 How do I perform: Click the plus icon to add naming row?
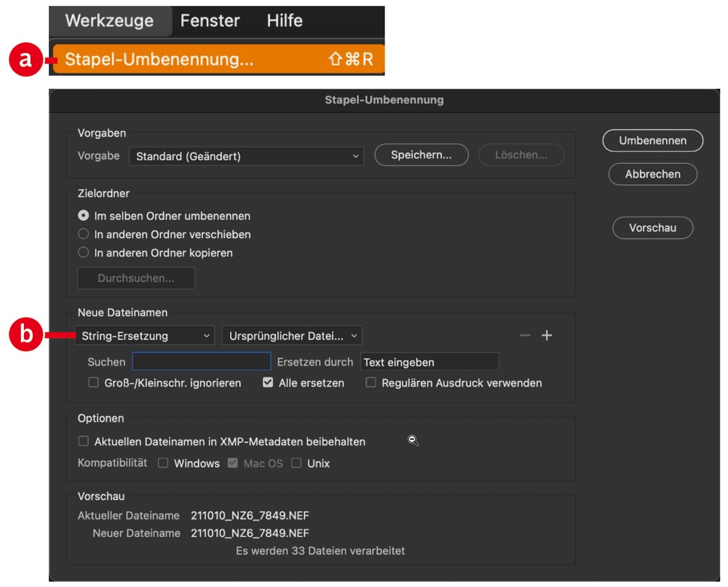tap(547, 336)
